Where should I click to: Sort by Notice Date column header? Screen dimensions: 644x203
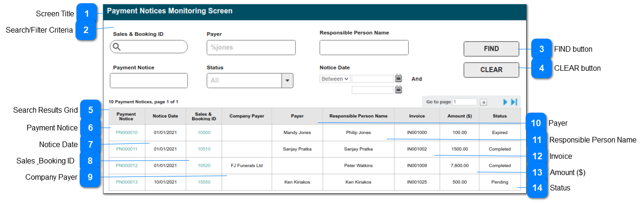(x=165, y=116)
